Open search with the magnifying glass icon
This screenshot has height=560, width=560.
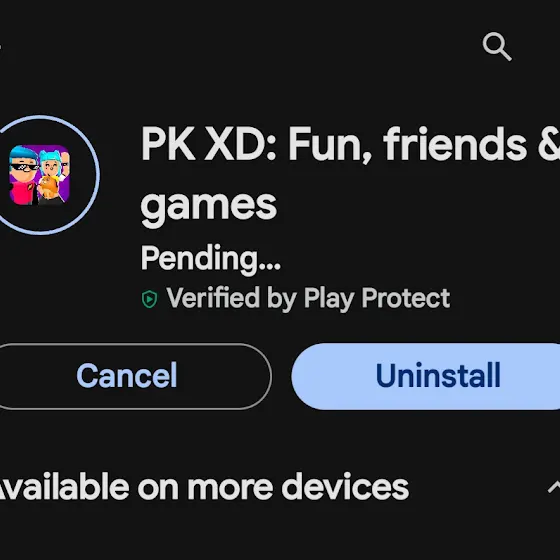click(x=497, y=46)
